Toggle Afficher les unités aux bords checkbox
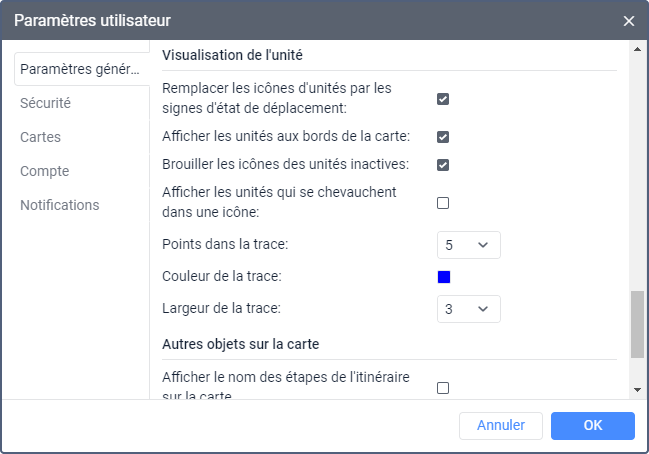Viewport: 649px width, 454px height. click(x=443, y=137)
